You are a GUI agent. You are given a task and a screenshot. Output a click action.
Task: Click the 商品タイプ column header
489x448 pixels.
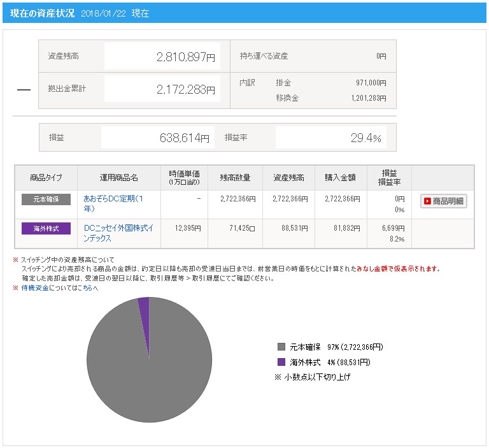tap(46, 178)
